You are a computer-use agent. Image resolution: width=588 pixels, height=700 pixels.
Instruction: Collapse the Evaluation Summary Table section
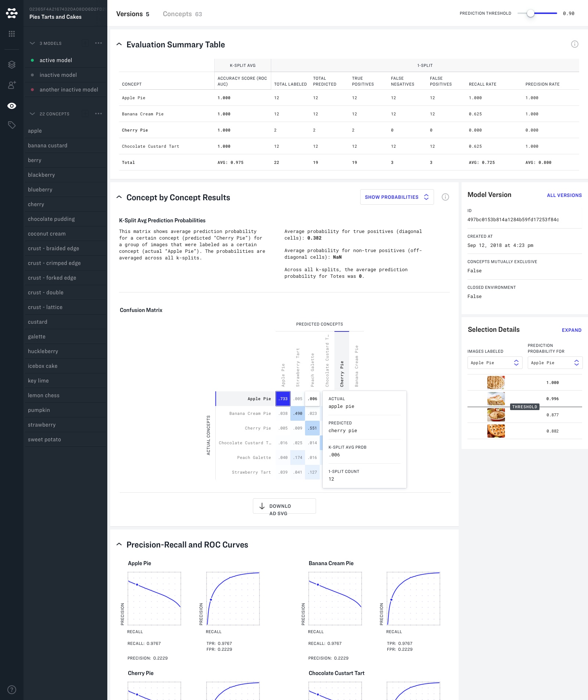point(119,44)
